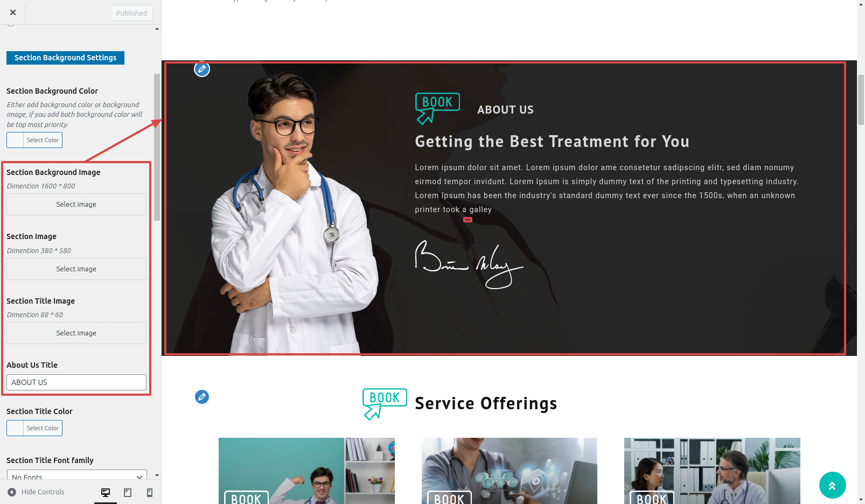Click the Hide Controls link

click(43, 492)
